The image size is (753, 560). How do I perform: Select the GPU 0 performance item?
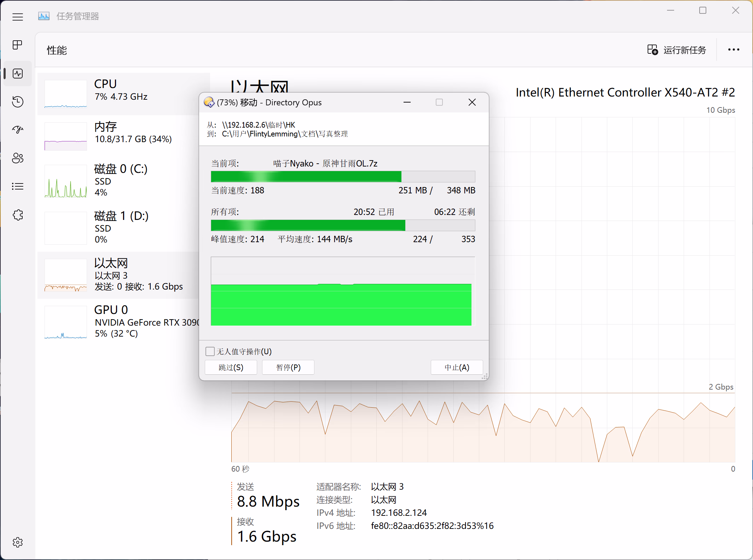[120, 321]
